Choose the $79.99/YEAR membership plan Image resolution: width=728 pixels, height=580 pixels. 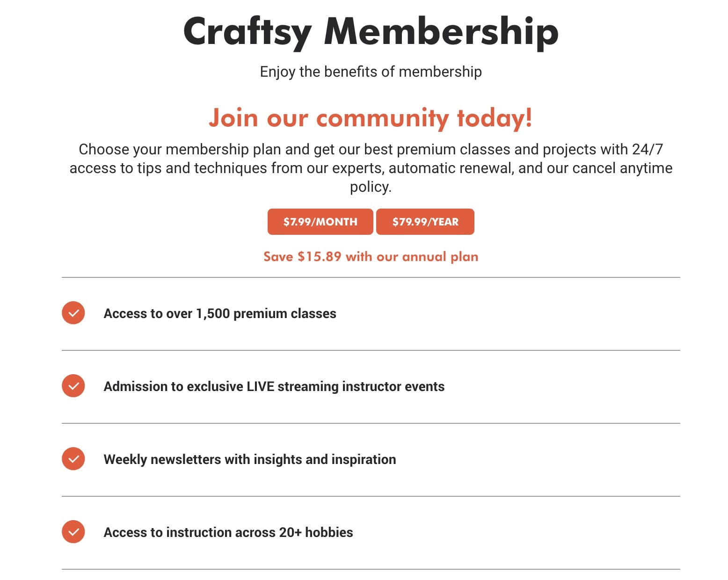pyautogui.click(x=425, y=222)
